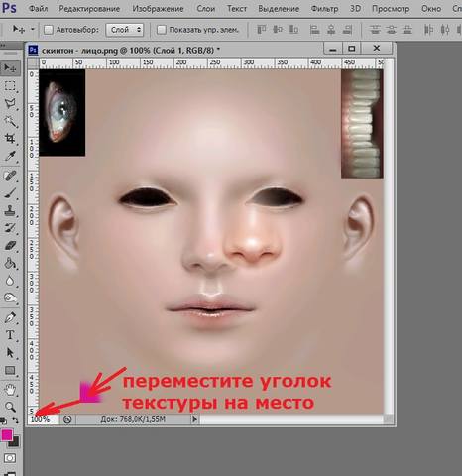Open the Просмотр menu

pyautogui.click(x=391, y=9)
